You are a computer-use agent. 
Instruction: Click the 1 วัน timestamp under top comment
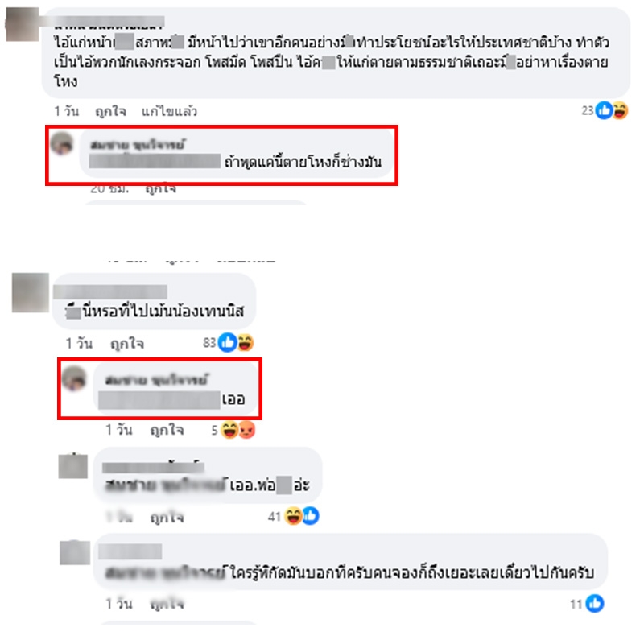point(67,111)
